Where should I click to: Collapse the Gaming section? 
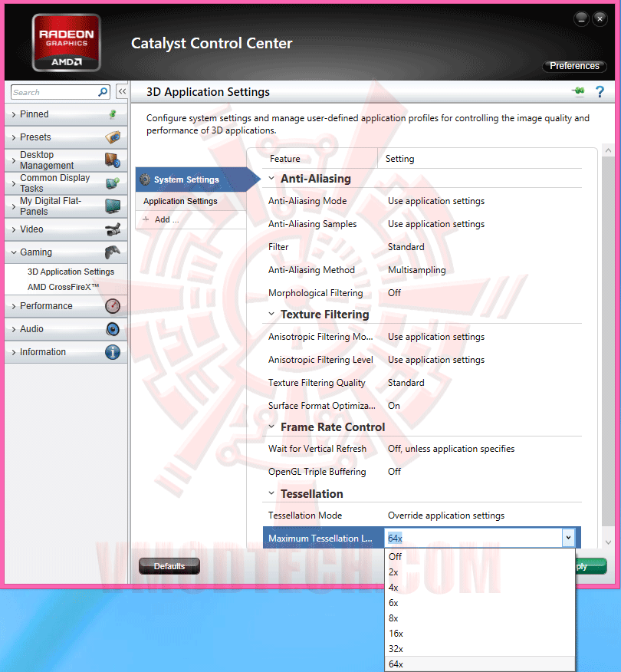click(x=14, y=252)
